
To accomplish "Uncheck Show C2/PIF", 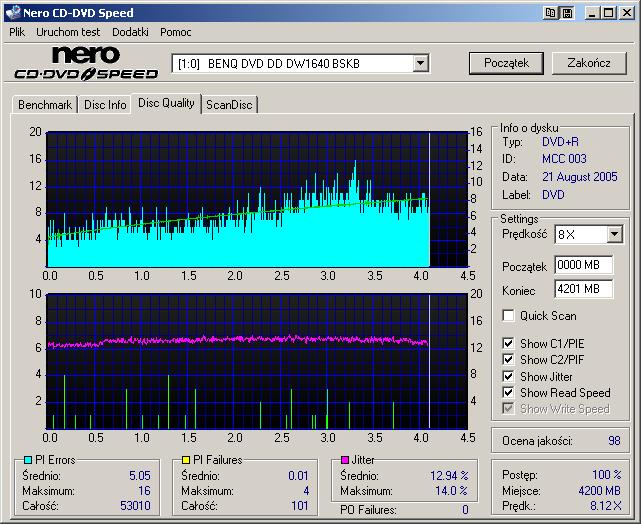I will (508, 360).
